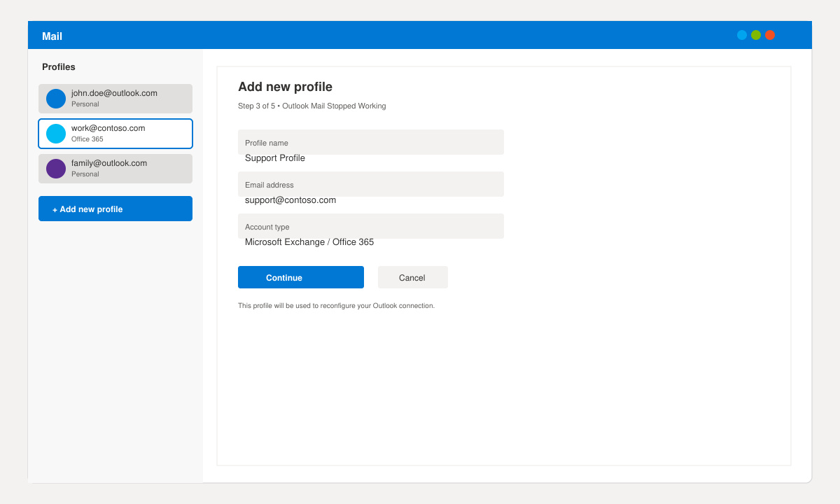Click the Profiles sidebar heading
840x504 pixels.
59,67
